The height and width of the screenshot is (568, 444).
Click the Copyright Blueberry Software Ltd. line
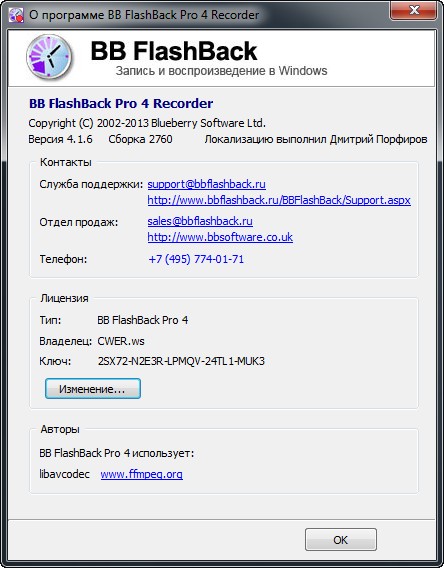(x=147, y=123)
